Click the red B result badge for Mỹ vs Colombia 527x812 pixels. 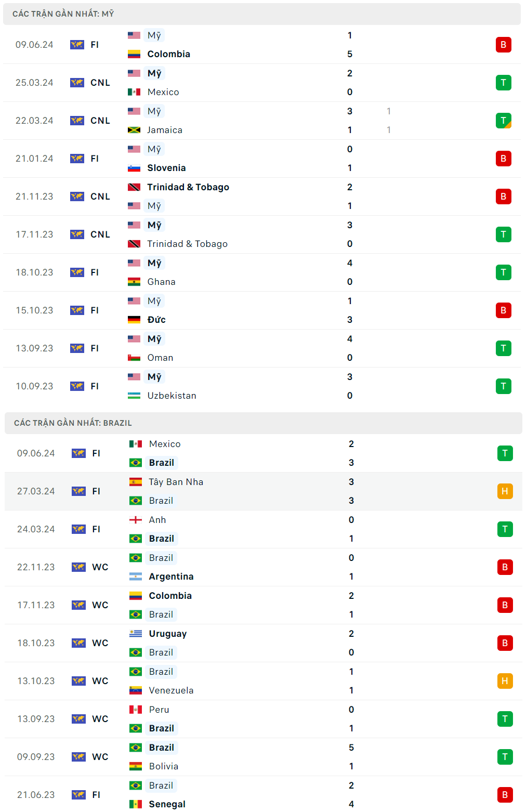pos(503,45)
